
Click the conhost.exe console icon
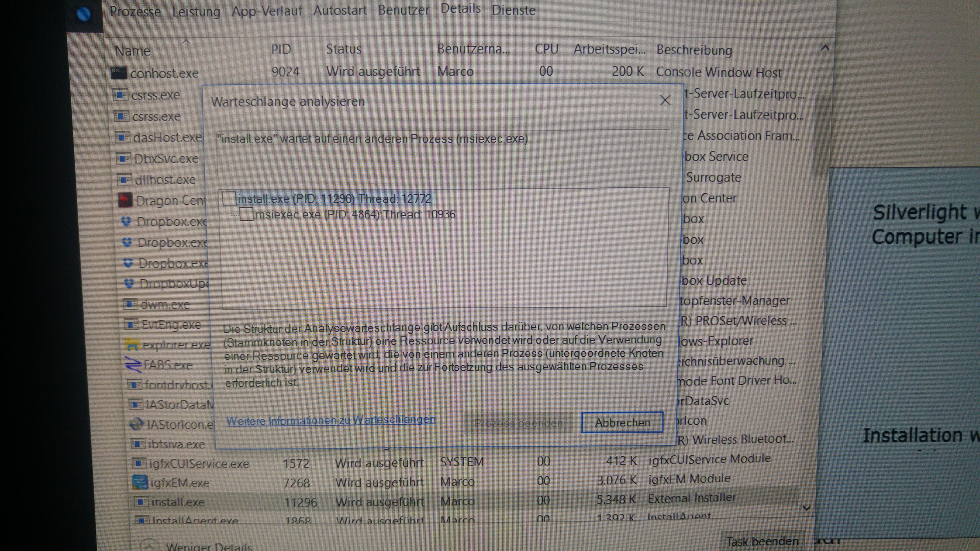point(118,72)
